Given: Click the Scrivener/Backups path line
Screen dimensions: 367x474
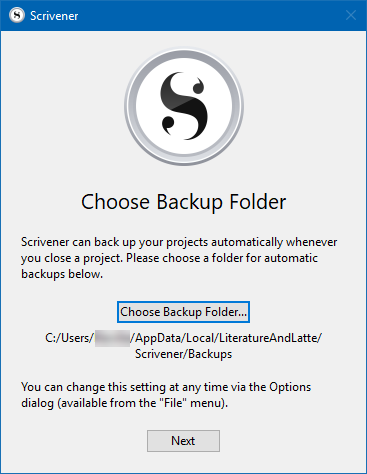Looking at the screenshot, I should click(184, 354).
